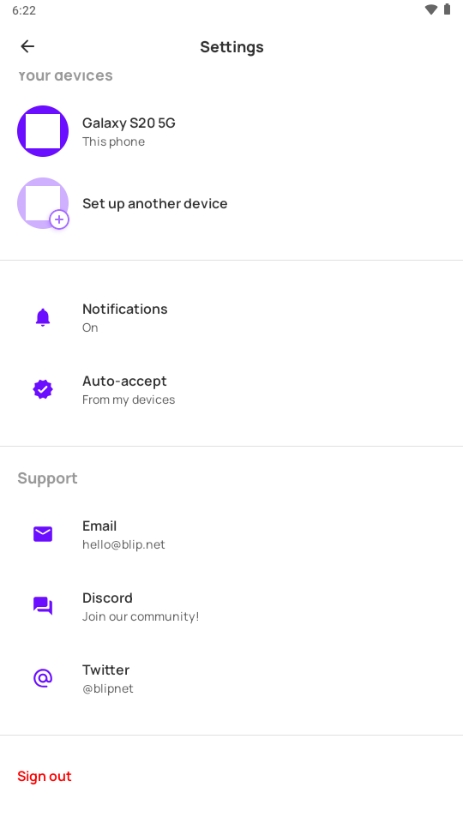Tap the Galaxy S20 5G device avatar
Screen dimensions: 463x823
tap(43, 131)
